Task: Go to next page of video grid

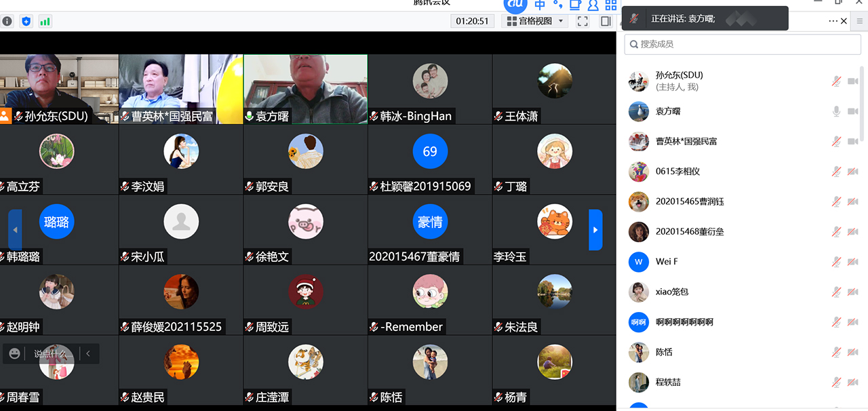Action: (595, 230)
